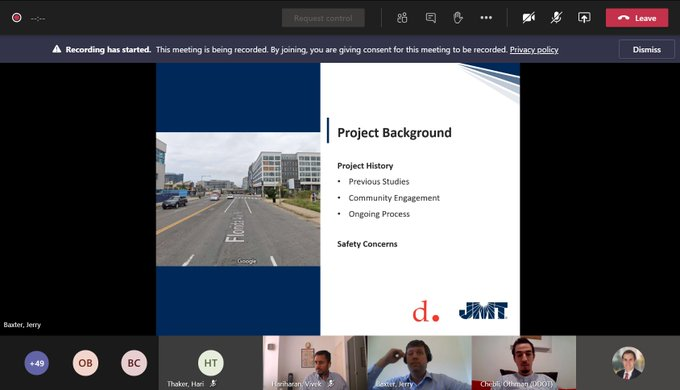Click the Baxter, Jerry presenter name label
The height and width of the screenshot is (390, 680).
(x=22, y=324)
